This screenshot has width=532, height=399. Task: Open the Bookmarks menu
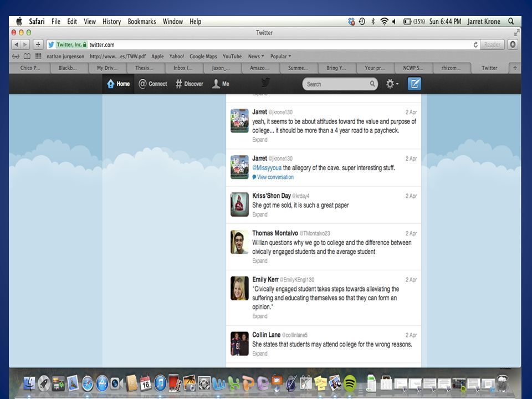142,22
